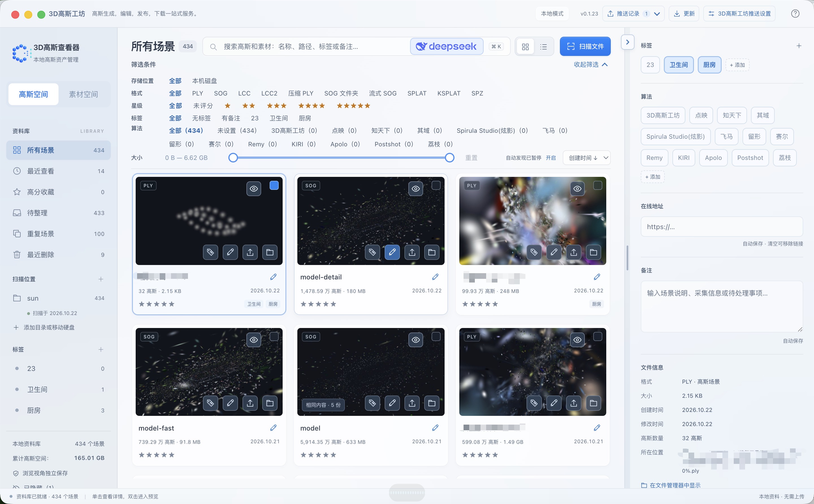Rename model-detail using its title pencil icon
814x504 pixels.
click(435, 277)
